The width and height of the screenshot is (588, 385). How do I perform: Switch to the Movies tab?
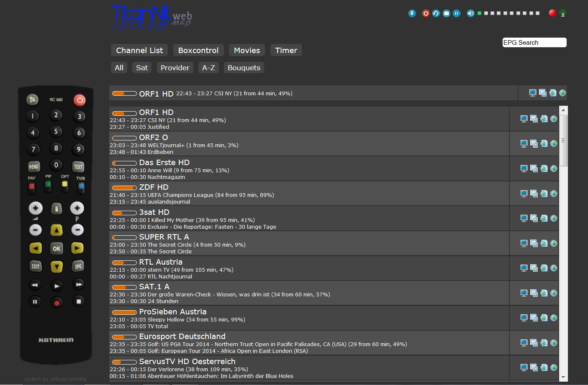click(247, 50)
